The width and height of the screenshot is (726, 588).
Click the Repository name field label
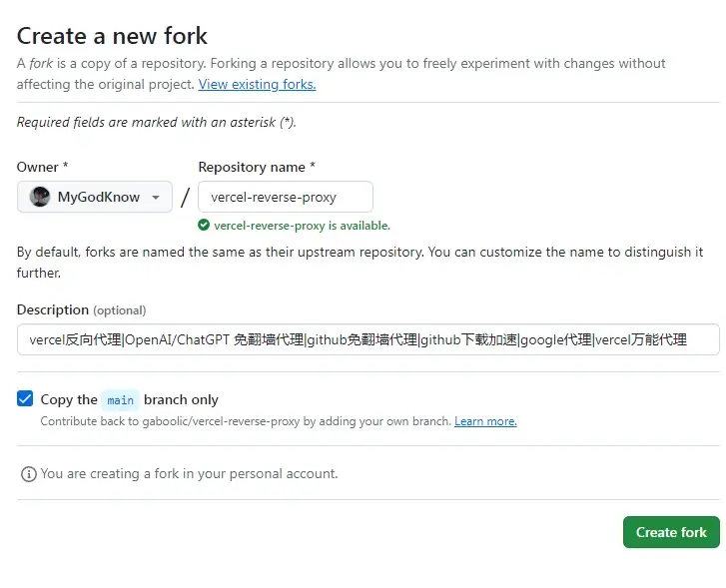[257, 167]
